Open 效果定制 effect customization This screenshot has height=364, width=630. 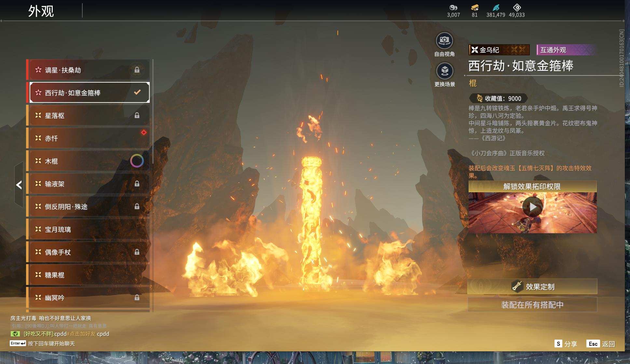click(x=532, y=287)
